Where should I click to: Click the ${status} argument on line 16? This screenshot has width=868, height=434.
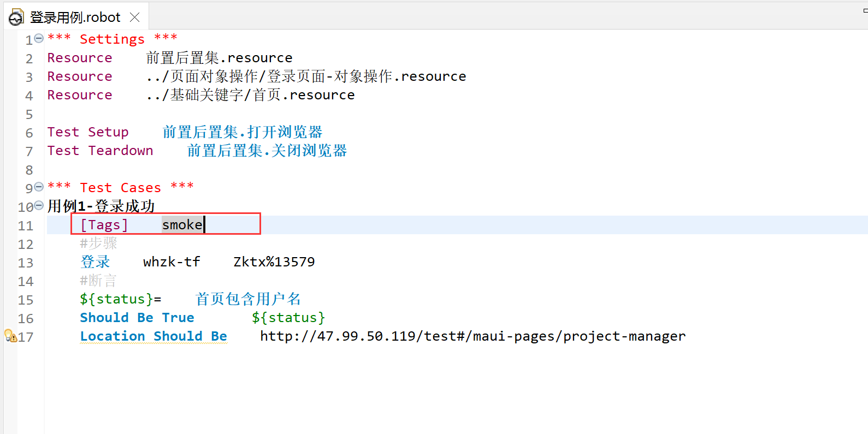[288, 318]
